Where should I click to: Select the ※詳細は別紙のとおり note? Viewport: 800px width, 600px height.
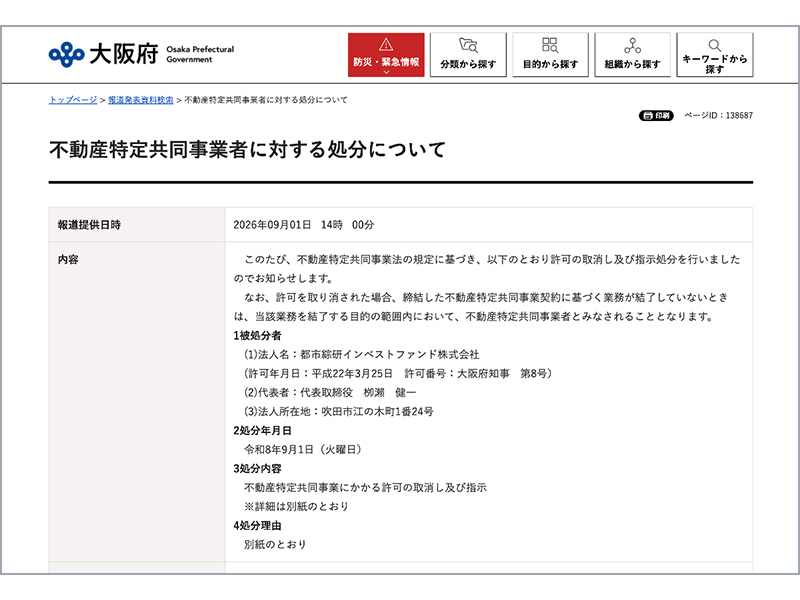tap(296, 506)
